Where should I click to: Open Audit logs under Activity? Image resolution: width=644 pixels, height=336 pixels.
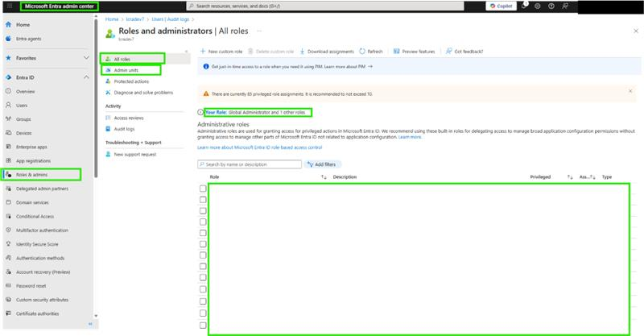click(124, 129)
